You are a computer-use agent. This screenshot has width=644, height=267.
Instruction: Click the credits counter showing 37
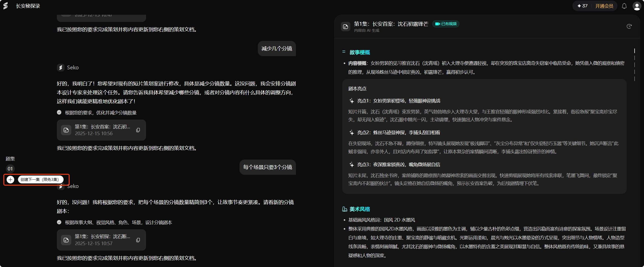click(x=582, y=6)
